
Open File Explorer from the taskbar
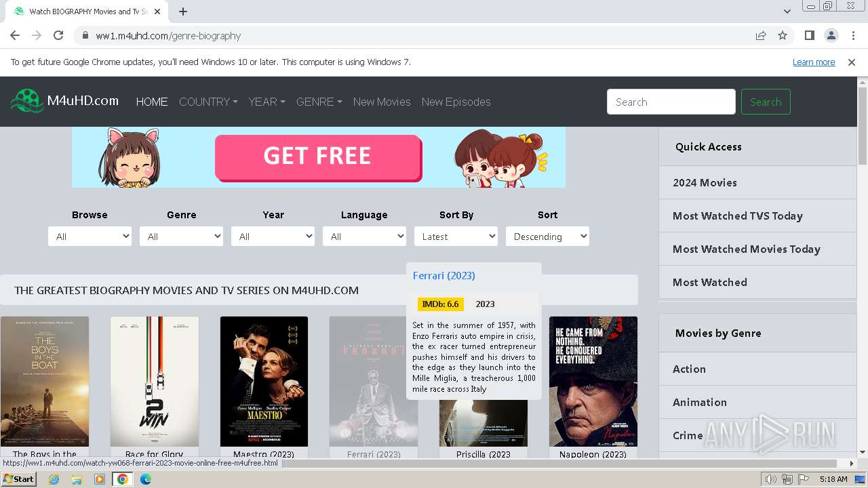tap(77, 479)
